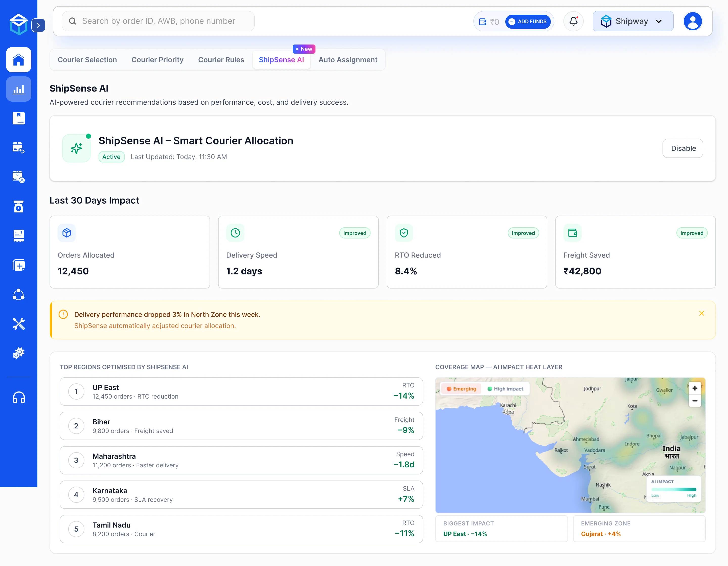728x566 pixels.
Task: Select the Tamil Nadu region row
Action: (x=241, y=529)
